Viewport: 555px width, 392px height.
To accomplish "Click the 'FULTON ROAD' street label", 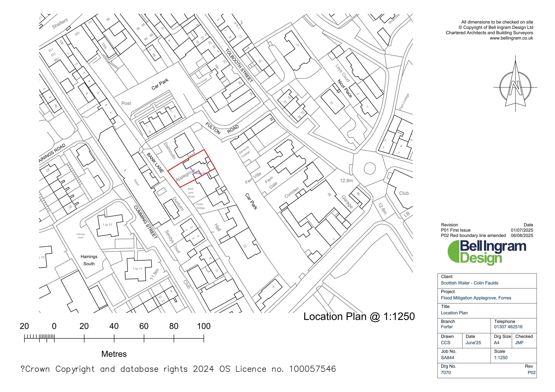I will coord(222,129).
